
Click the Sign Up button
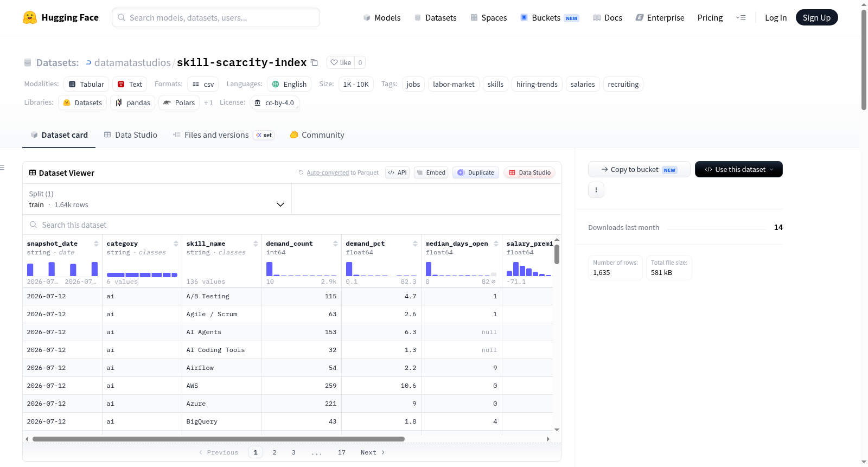point(816,17)
